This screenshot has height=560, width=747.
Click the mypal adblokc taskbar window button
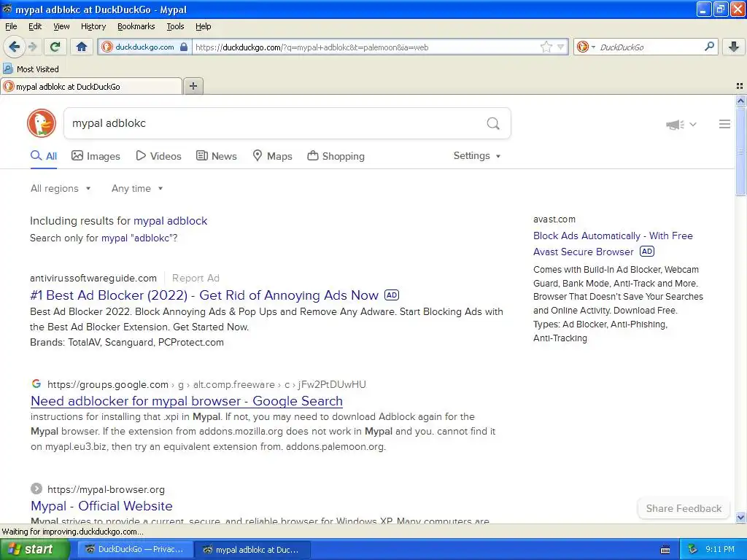(x=253, y=550)
